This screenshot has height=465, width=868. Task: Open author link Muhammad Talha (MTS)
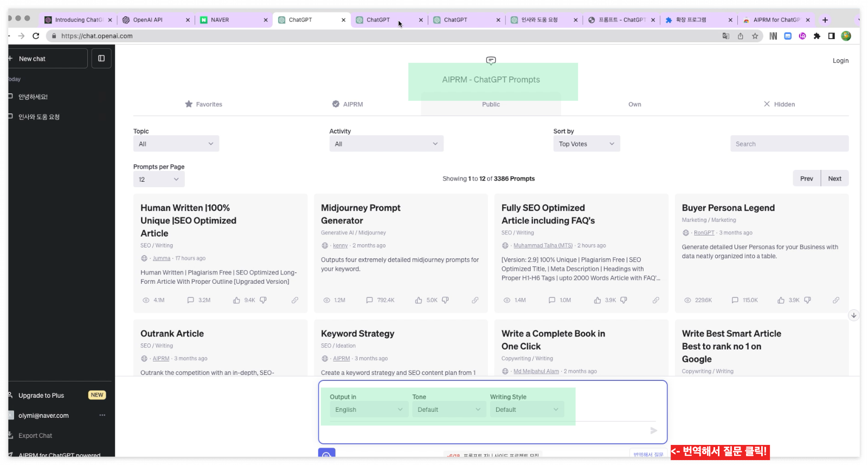tap(543, 246)
